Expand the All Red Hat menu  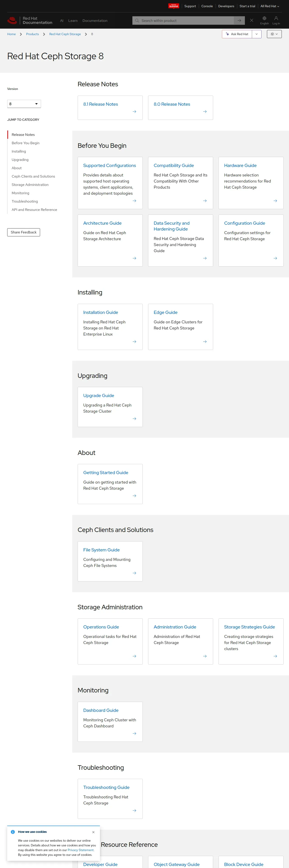point(270,6)
